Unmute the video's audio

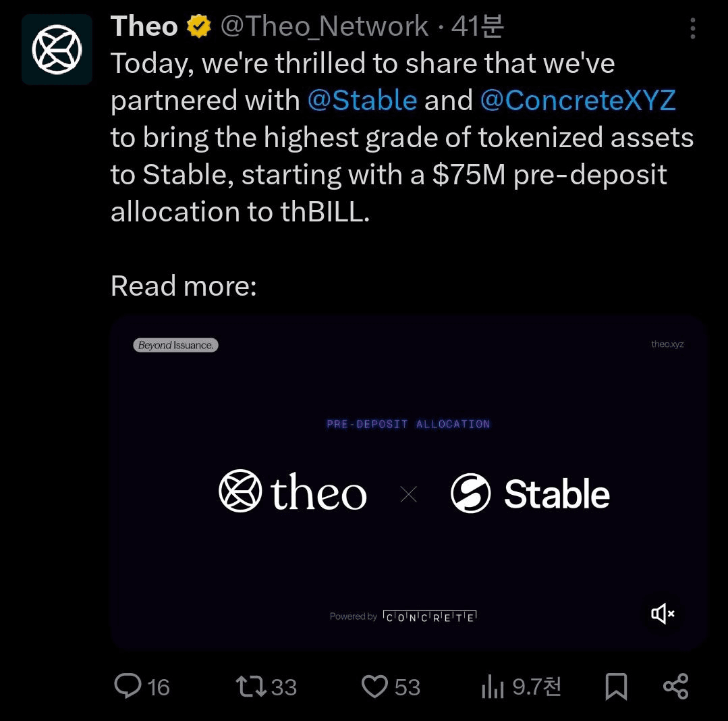coord(662,614)
